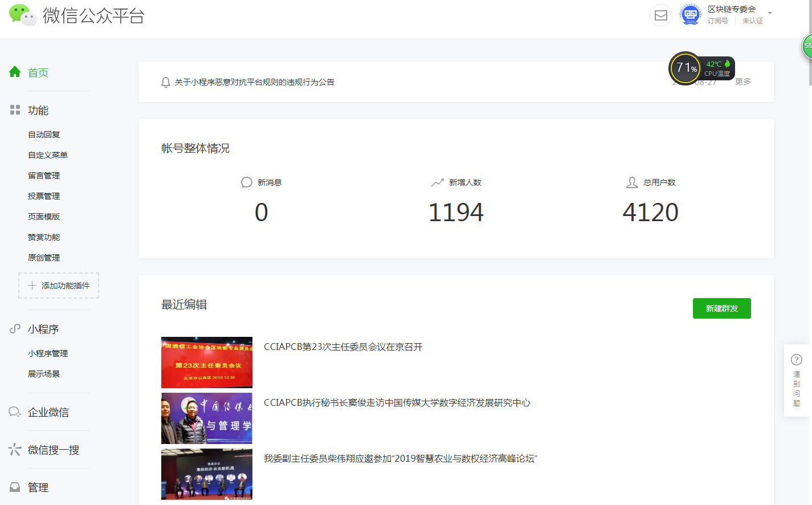Click the 微信搜一搜 star icon
The width and height of the screenshot is (812, 505).
[15, 450]
